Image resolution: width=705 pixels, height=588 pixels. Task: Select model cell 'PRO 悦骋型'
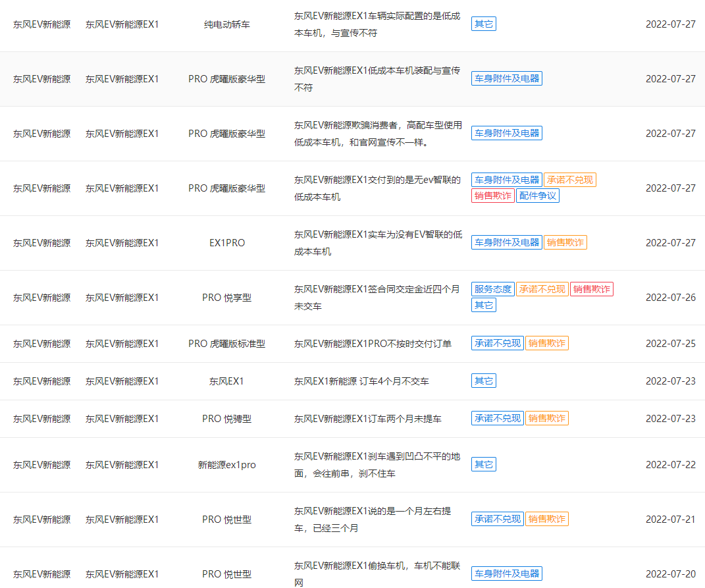[227, 419]
